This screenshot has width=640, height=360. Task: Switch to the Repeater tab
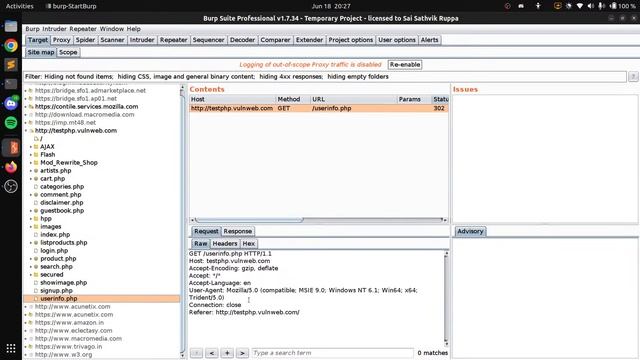tap(173, 40)
